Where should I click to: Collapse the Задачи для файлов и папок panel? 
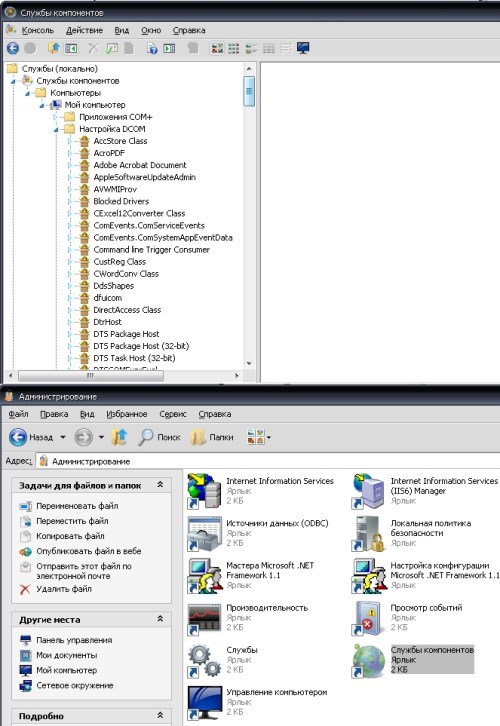pyautogui.click(x=160, y=484)
